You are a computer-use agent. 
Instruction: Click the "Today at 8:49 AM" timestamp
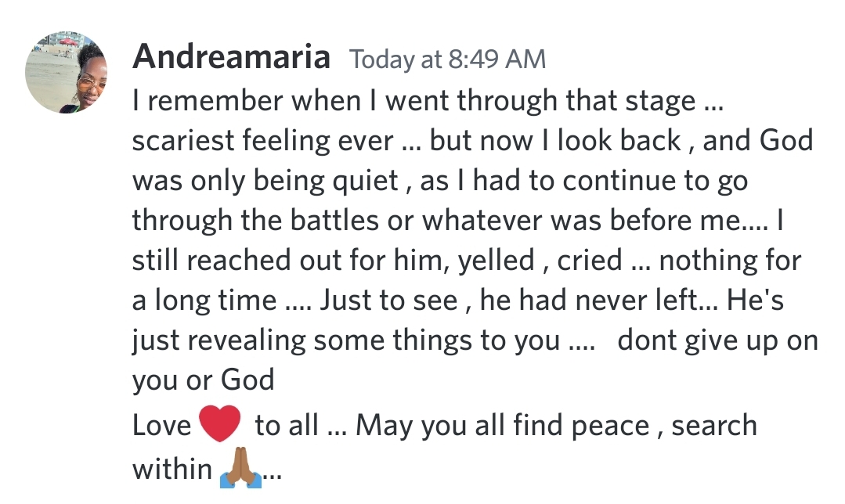[447, 59]
